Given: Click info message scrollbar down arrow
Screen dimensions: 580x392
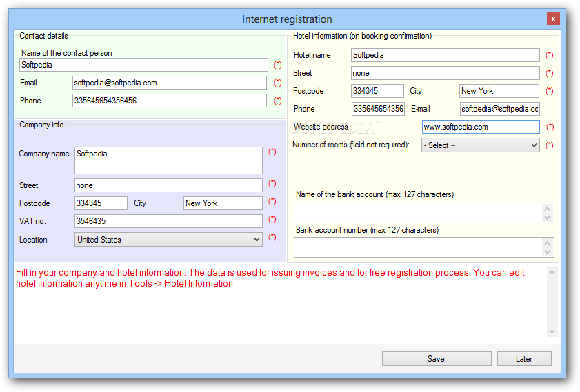Looking at the screenshot, I should click(x=552, y=331).
